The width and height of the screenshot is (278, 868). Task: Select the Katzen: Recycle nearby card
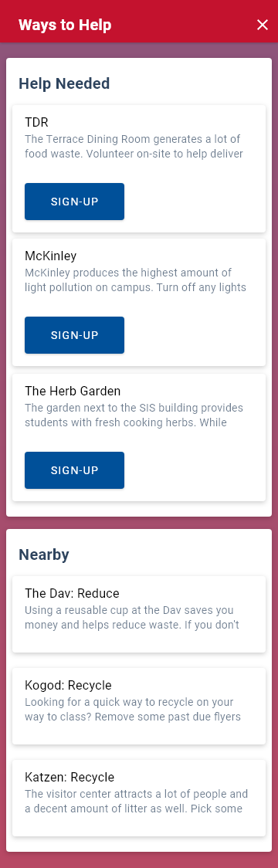click(139, 798)
